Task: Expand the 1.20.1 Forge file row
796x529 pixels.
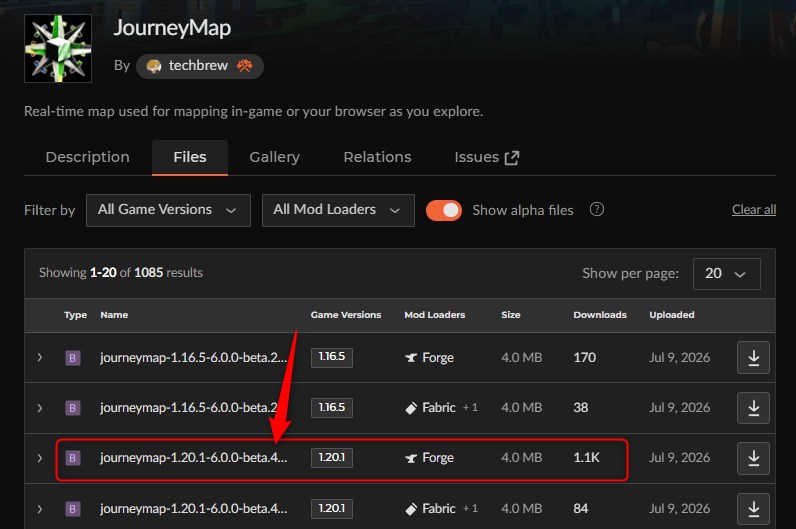Action: (x=40, y=458)
